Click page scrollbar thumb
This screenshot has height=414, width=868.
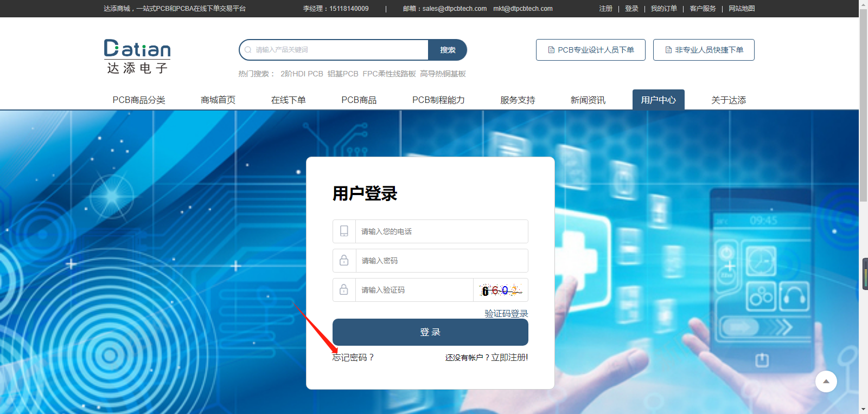pyautogui.click(x=863, y=105)
